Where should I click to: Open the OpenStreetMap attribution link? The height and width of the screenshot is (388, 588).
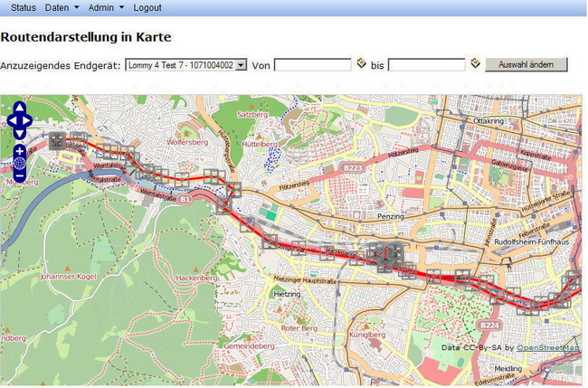pyautogui.click(x=548, y=348)
